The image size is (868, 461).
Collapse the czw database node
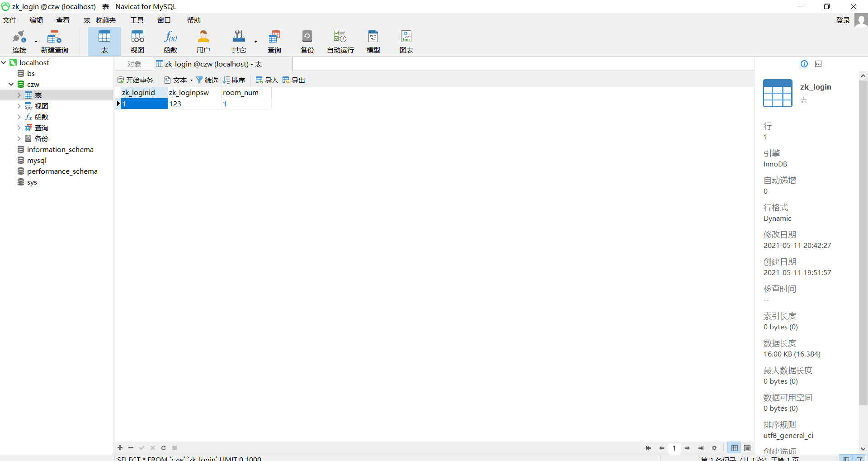point(11,84)
